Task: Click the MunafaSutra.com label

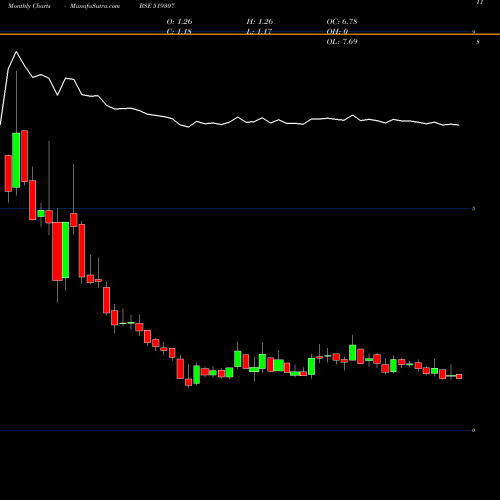Action: point(95,6)
